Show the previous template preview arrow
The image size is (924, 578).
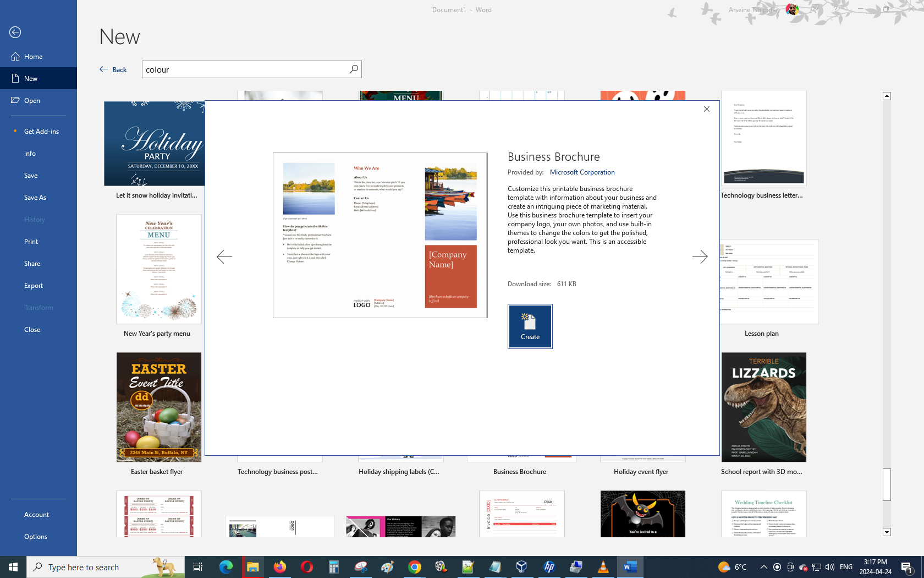coord(224,257)
